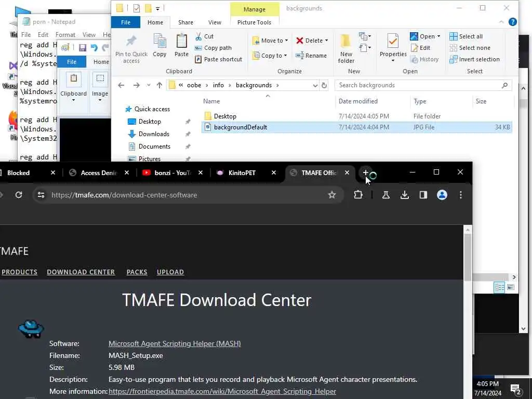532x399 pixels.
Task: Click Invert selection in Explorer ribbon
Action: coord(474,59)
